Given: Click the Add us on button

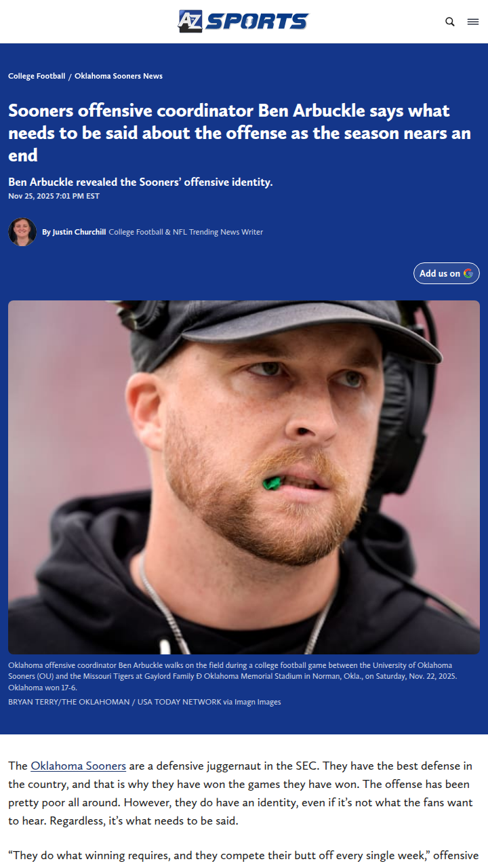Looking at the screenshot, I should click(447, 273).
